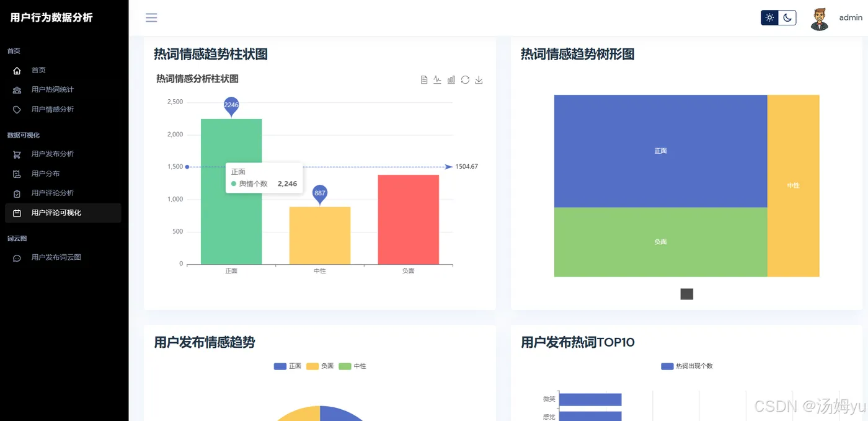
Task: Click the 正面 x-axis label
Action: click(231, 271)
